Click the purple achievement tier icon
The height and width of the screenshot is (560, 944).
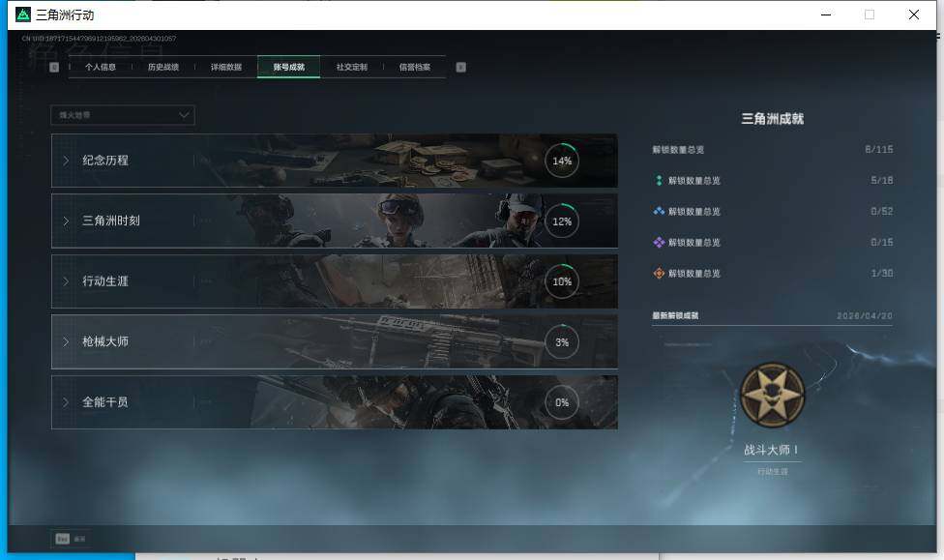coord(659,243)
